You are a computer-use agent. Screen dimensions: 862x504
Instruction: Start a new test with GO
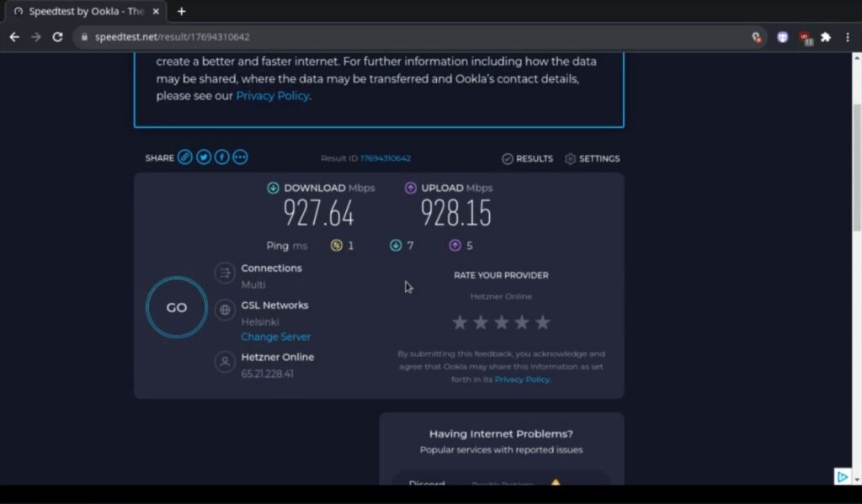click(177, 307)
